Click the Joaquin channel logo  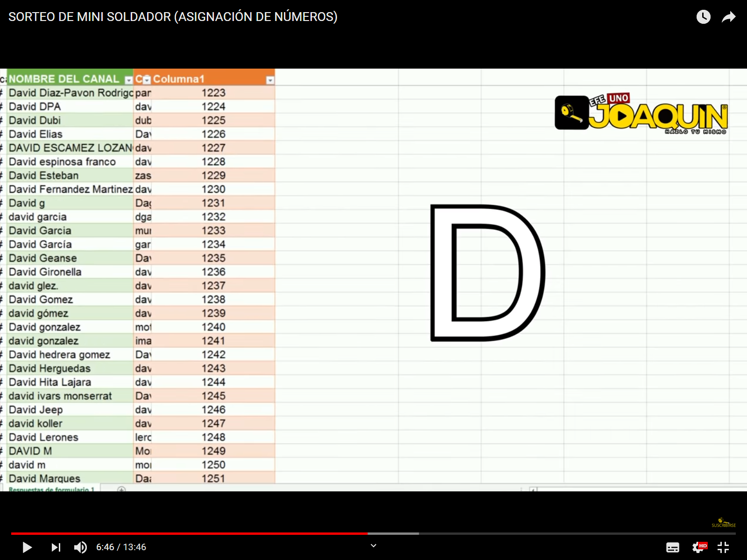click(641, 113)
